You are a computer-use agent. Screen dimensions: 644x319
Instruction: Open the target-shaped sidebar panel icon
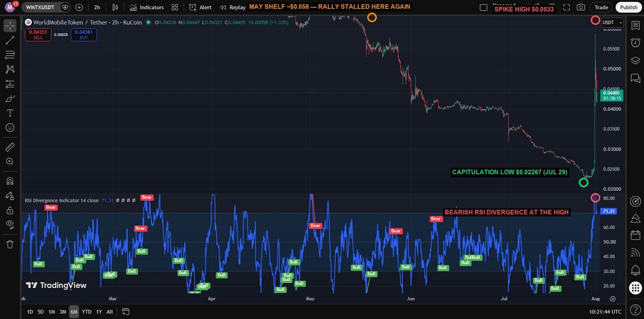click(x=635, y=201)
